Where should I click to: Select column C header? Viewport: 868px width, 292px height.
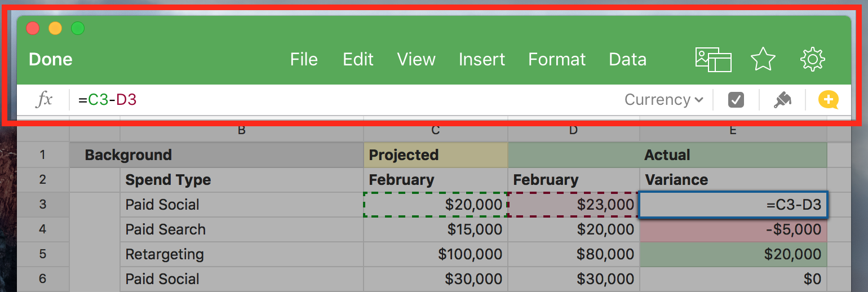[x=435, y=131]
